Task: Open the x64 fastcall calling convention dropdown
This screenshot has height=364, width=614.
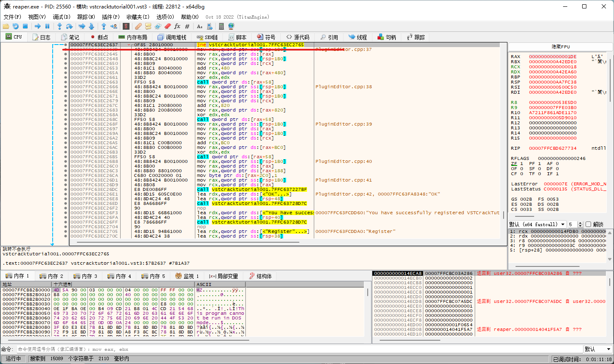Action: (563, 224)
